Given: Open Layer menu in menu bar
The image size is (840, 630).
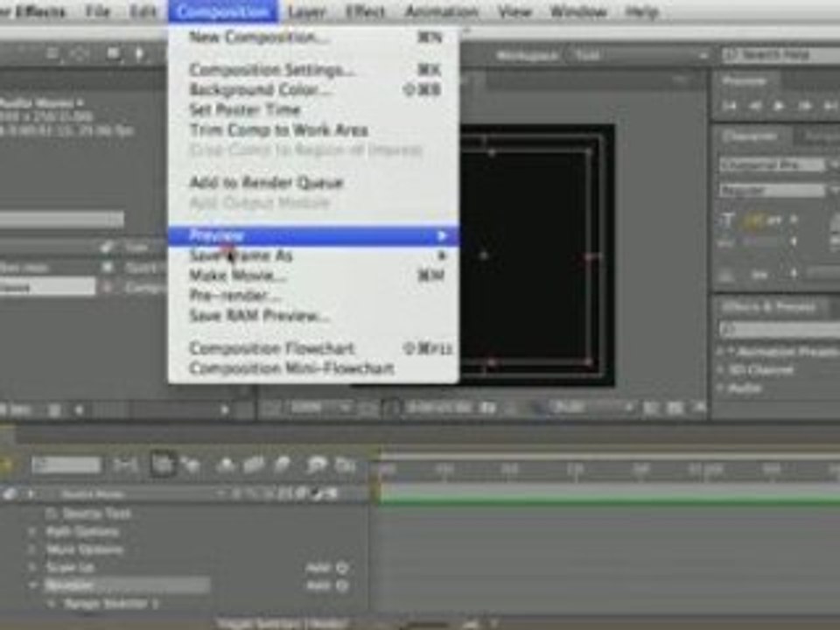Looking at the screenshot, I should [306, 11].
